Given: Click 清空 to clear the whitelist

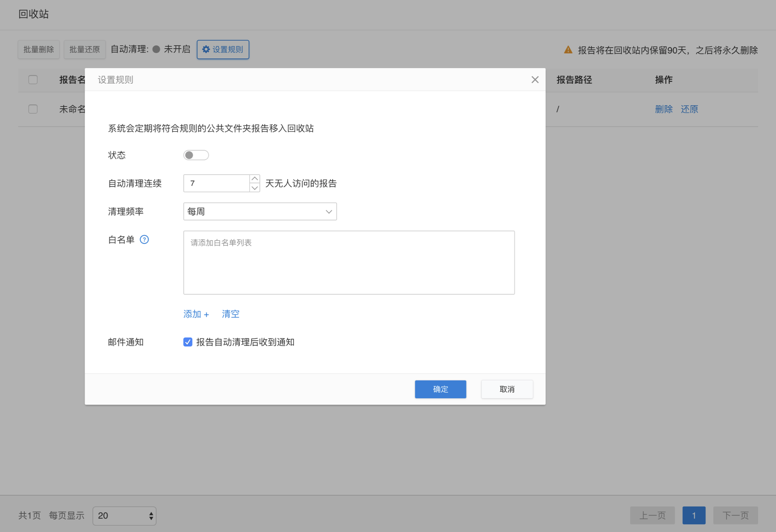Looking at the screenshot, I should (230, 314).
